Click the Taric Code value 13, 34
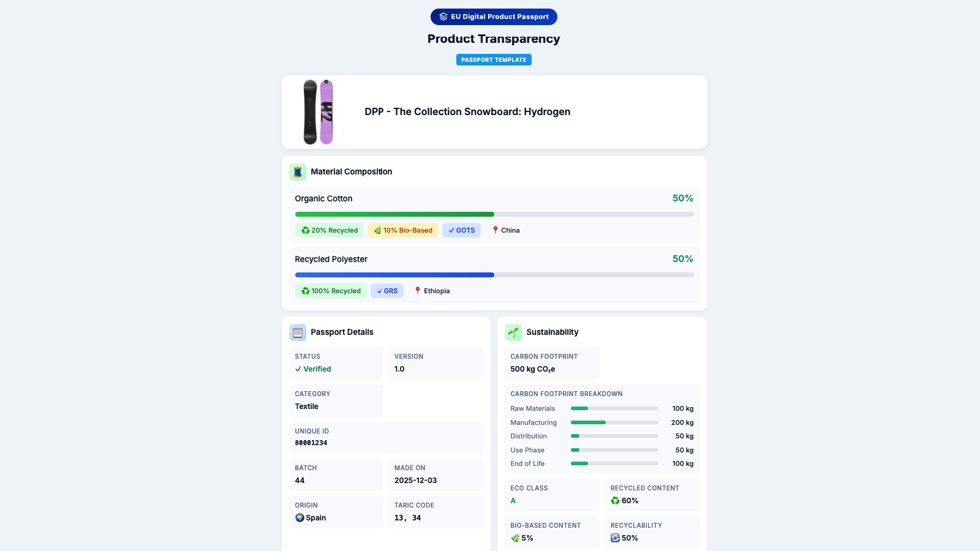 408,518
